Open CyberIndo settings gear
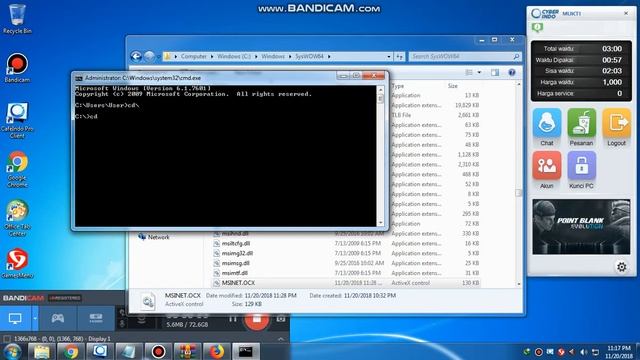 621,267
